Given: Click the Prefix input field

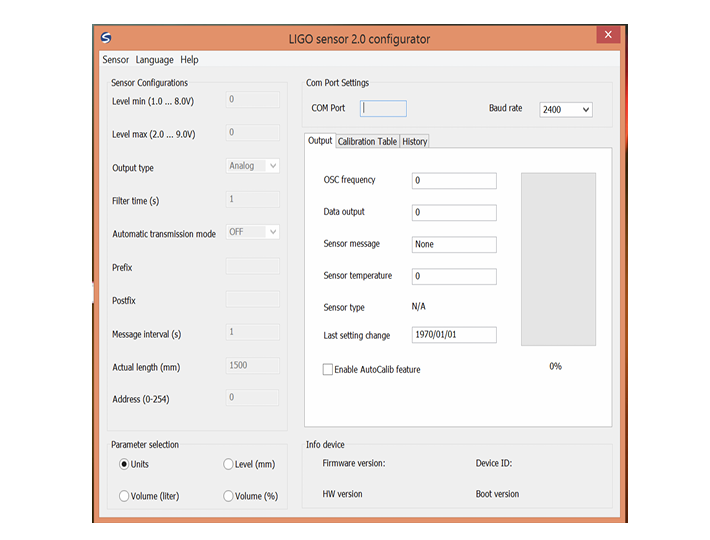Looking at the screenshot, I should [253, 266].
